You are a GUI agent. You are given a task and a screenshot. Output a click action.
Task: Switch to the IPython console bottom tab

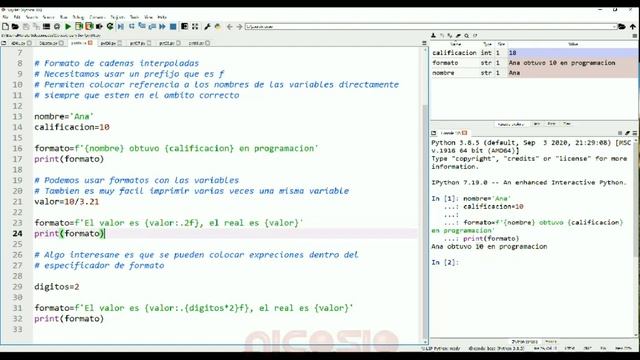[x=524, y=342]
